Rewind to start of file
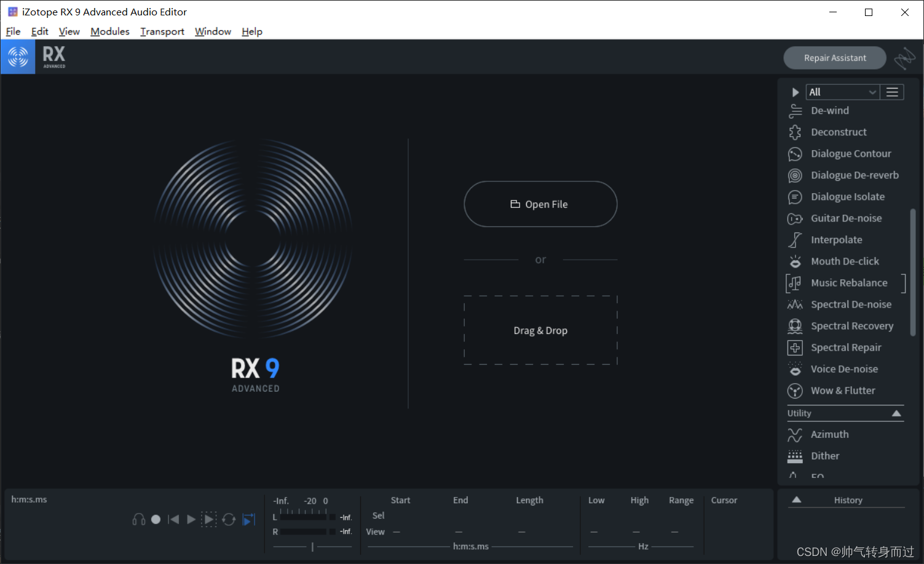 pyautogui.click(x=173, y=520)
